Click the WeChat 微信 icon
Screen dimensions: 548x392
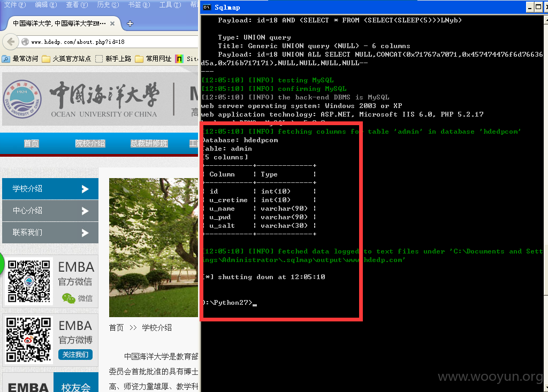click(68, 298)
